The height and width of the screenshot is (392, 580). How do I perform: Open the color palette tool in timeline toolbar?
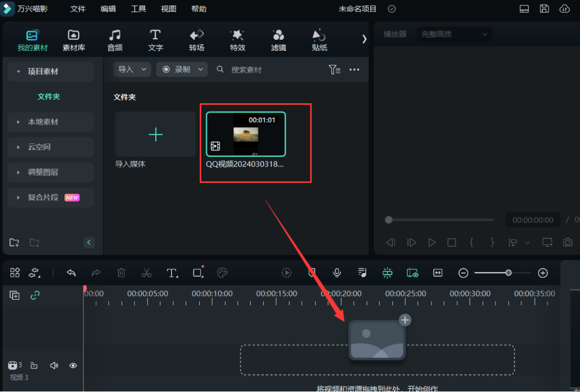222,273
